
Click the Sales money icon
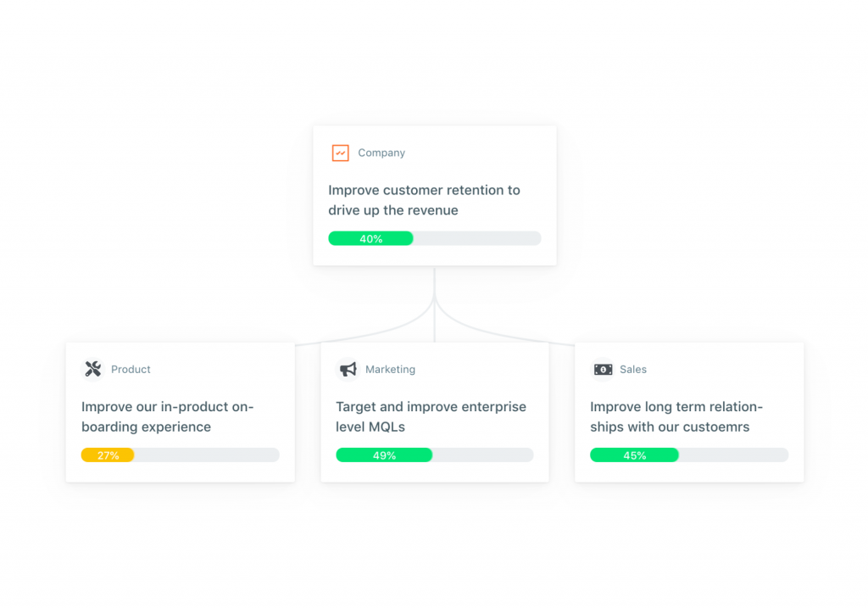[x=603, y=370]
